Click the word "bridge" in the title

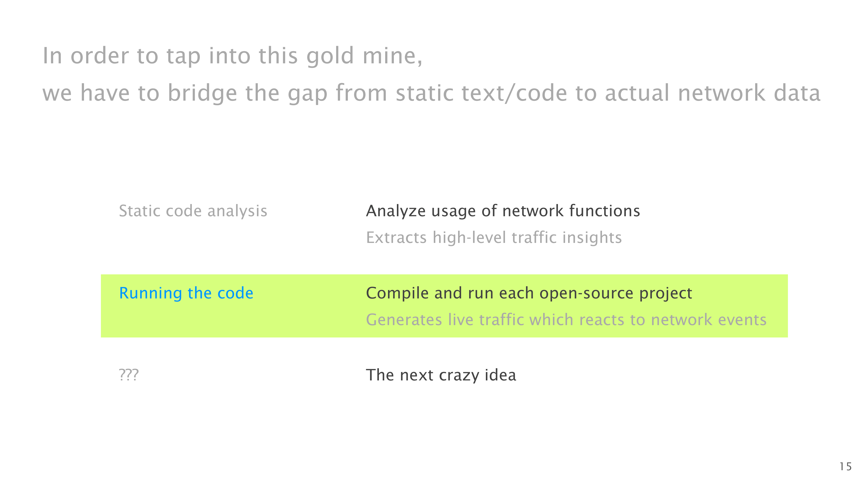[x=202, y=93]
